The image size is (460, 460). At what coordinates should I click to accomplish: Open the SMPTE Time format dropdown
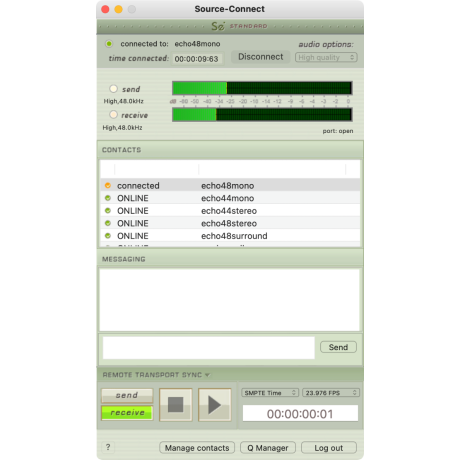point(270,393)
